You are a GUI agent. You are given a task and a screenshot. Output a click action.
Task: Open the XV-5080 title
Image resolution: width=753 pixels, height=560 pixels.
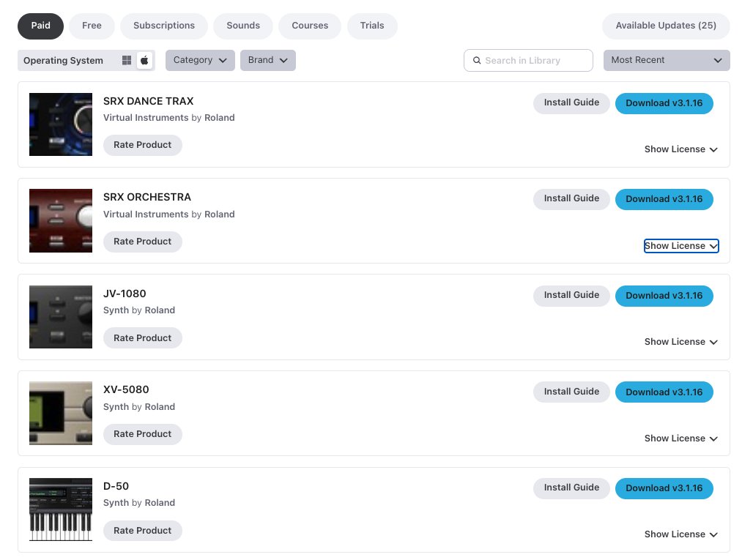pos(126,389)
